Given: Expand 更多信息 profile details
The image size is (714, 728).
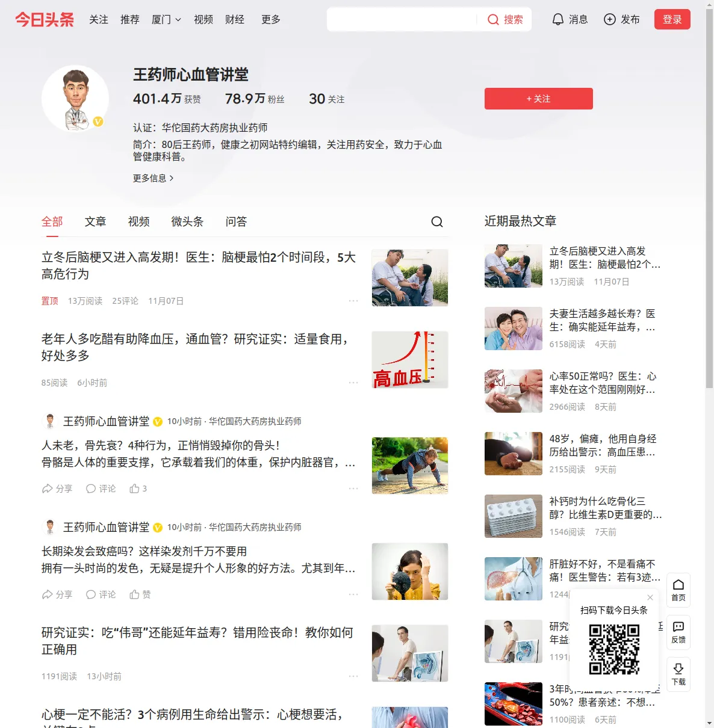Looking at the screenshot, I should [x=154, y=178].
